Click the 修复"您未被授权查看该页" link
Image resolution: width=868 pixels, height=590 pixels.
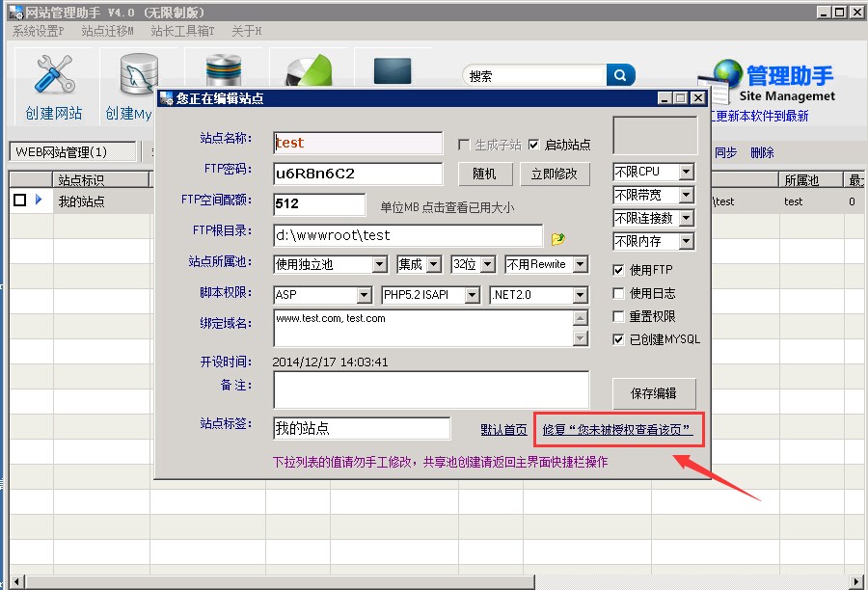tap(617, 429)
